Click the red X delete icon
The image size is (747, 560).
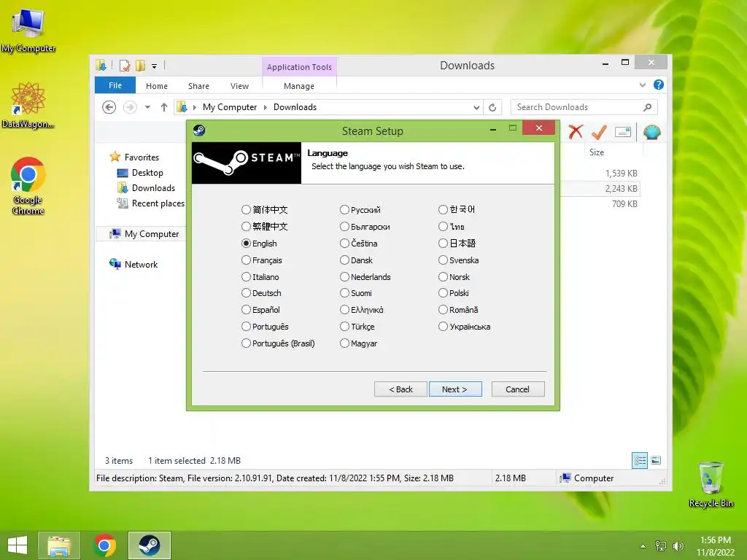point(576,132)
